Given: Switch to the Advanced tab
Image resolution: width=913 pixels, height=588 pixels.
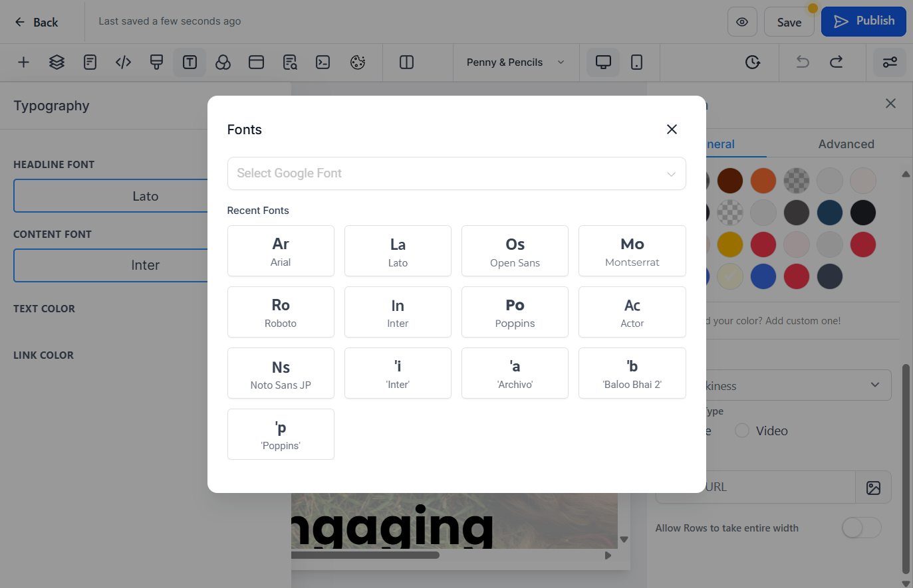Looking at the screenshot, I should tap(846, 144).
